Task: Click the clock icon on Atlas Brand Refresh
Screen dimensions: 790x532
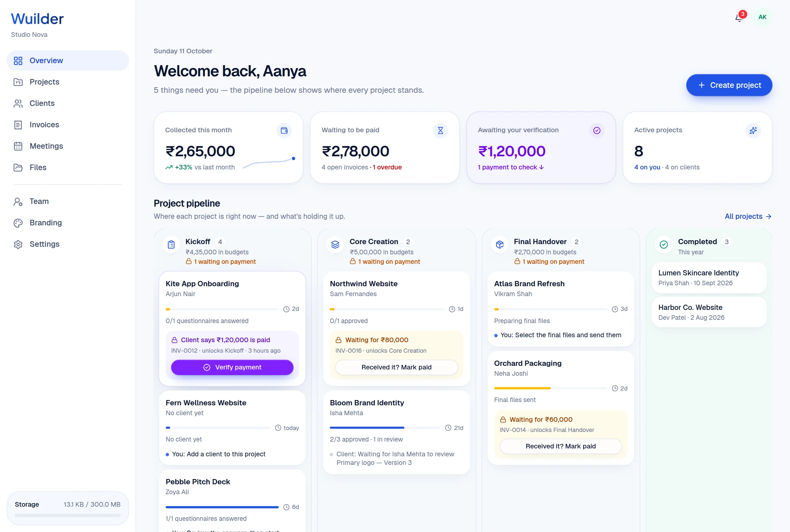Action: click(x=615, y=309)
